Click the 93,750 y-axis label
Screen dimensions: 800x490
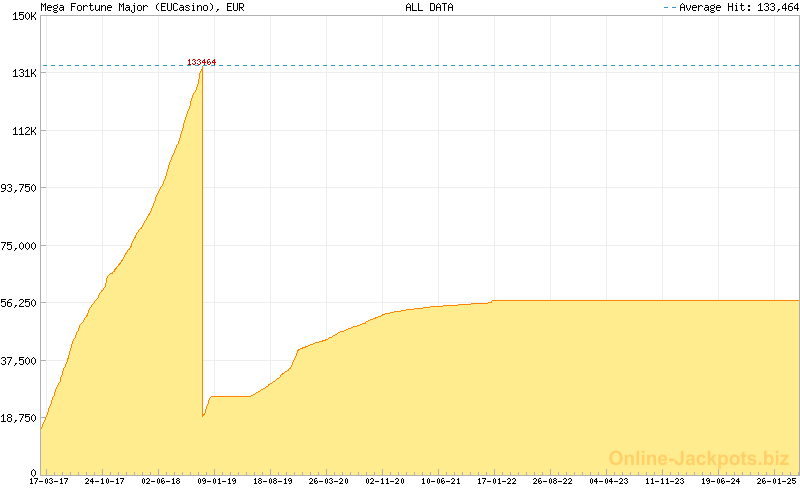coord(19,188)
